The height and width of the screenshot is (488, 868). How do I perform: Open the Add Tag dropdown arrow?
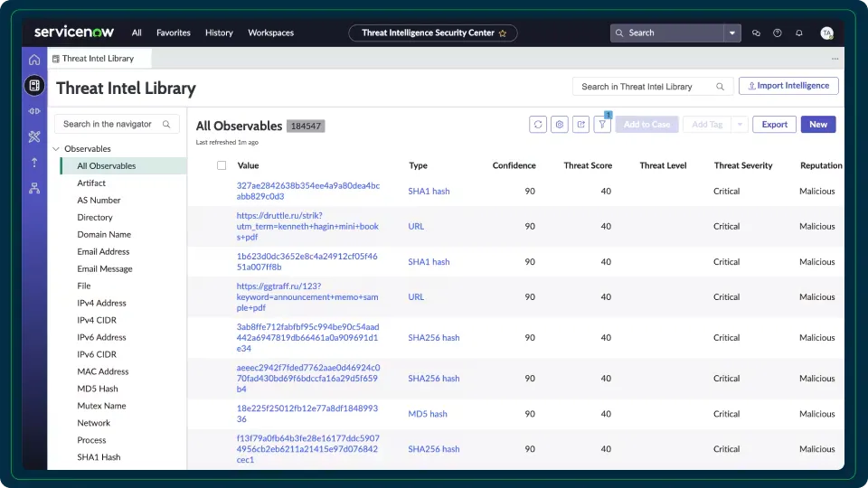tap(740, 125)
